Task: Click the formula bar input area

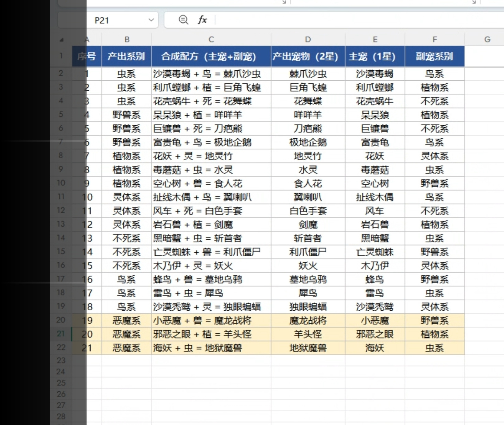Action: 359,20
